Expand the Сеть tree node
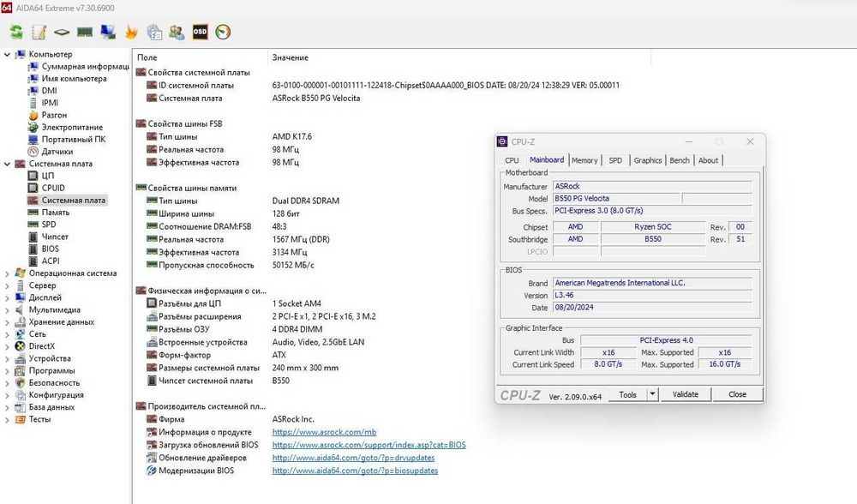857x504 pixels. coord(7,334)
